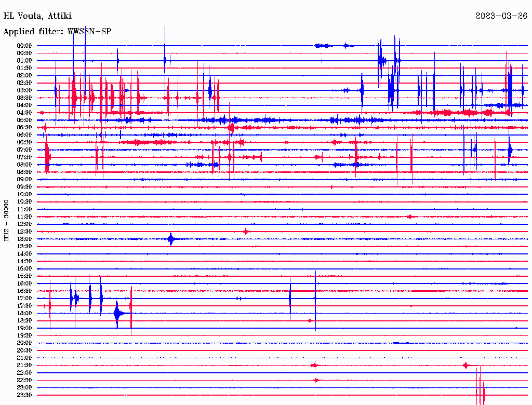Click the Applied filter WWSSN-SP text
The image size is (532, 405).
(x=57, y=32)
